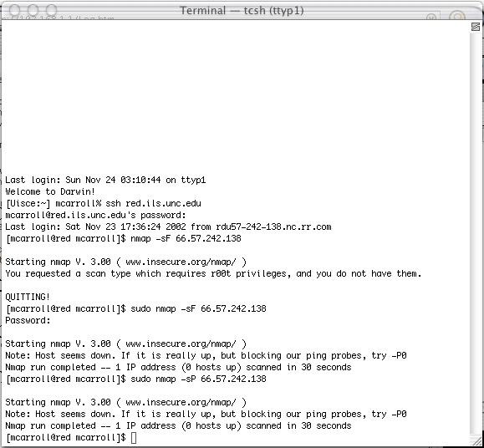Click the Terminal — tcsh (ttyp1) title text

[242, 11]
